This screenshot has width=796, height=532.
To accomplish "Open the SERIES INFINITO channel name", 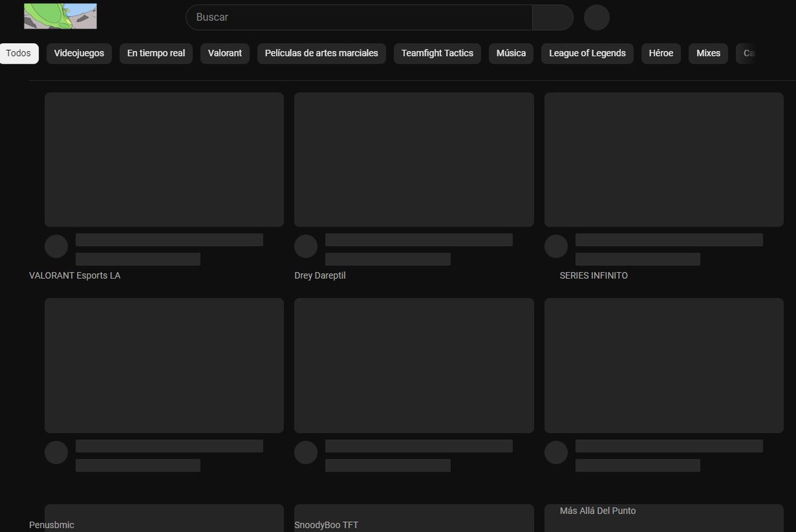I will (594, 275).
